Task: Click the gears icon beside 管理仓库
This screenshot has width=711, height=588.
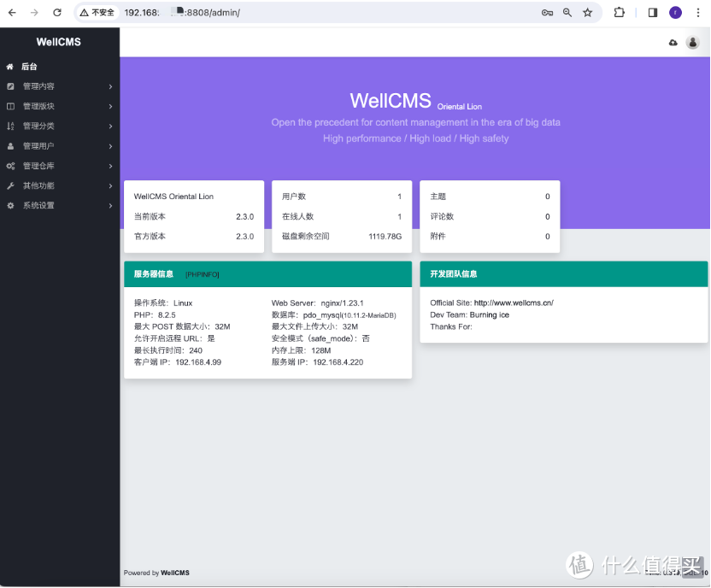Action: point(10,166)
